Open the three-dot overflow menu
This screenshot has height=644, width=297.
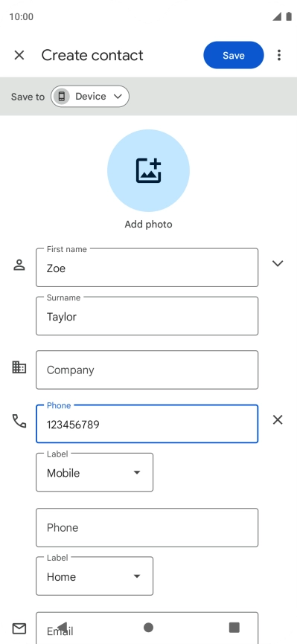(279, 55)
